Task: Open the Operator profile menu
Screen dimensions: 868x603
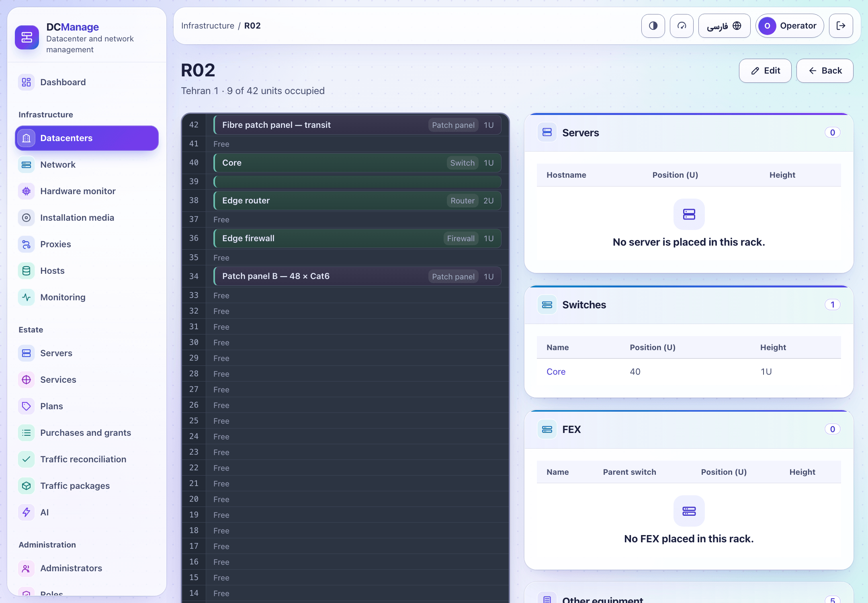Action: [x=790, y=26]
